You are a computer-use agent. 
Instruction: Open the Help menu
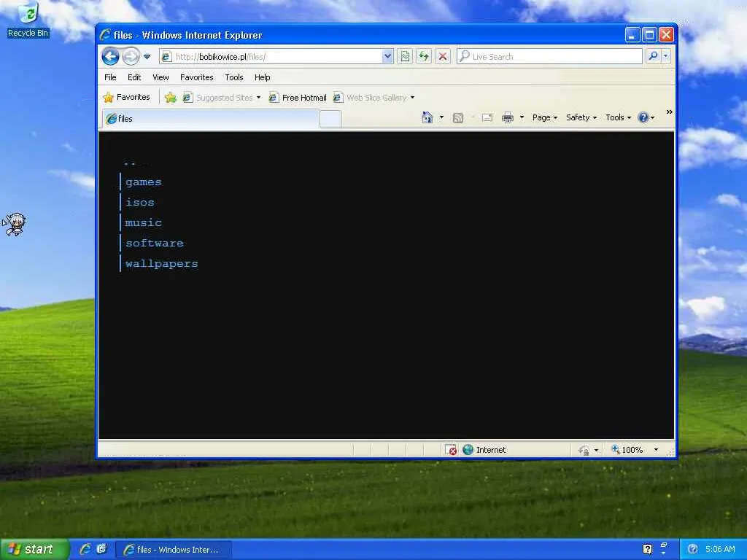coord(262,77)
